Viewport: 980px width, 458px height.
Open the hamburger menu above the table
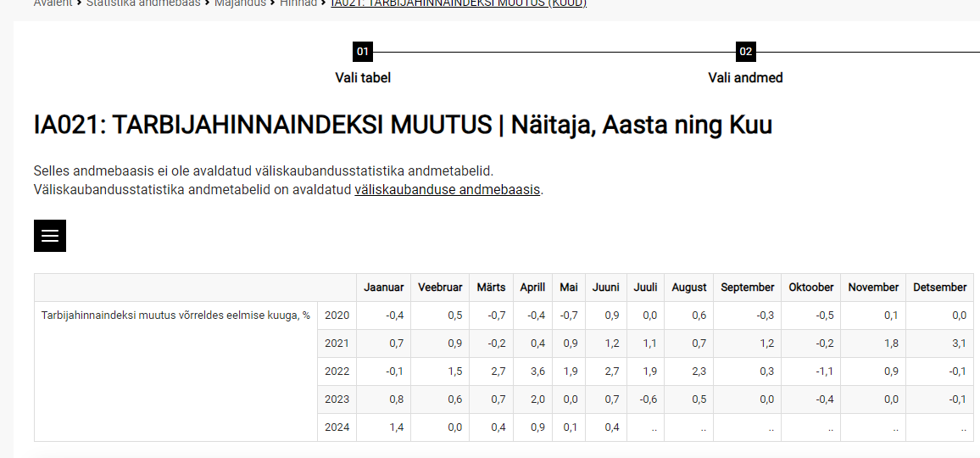[x=50, y=236]
